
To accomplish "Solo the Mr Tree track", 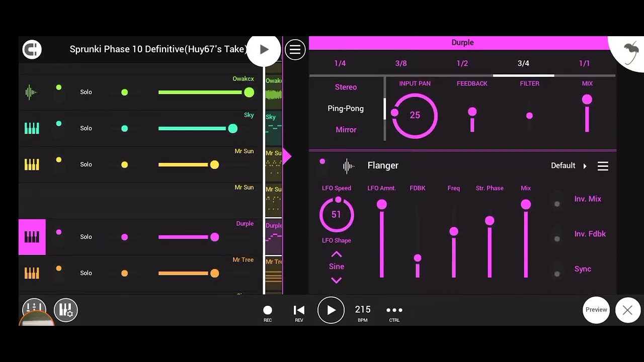I will click(86, 273).
